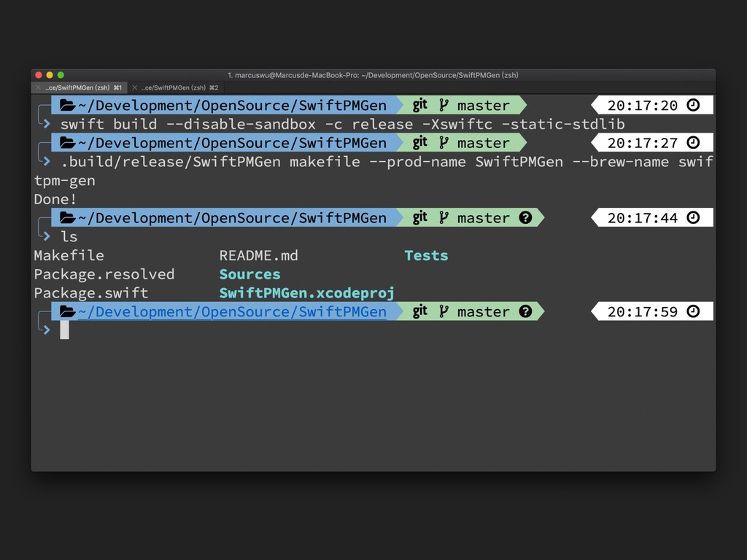The height and width of the screenshot is (560, 747).
Task: Click the branch icon in the 20:17:20 prompt
Action: [x=444, y=105]
